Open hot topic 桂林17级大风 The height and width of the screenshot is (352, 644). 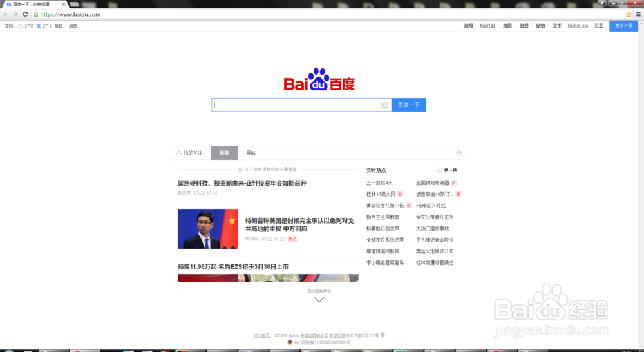[x=381, y=194]
